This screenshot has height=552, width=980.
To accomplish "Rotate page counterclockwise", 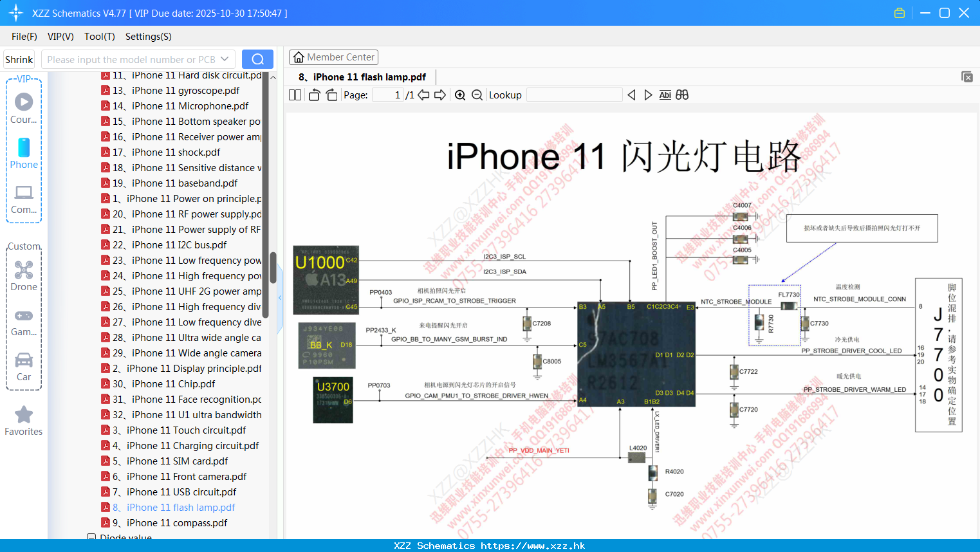I will (314, 95).
